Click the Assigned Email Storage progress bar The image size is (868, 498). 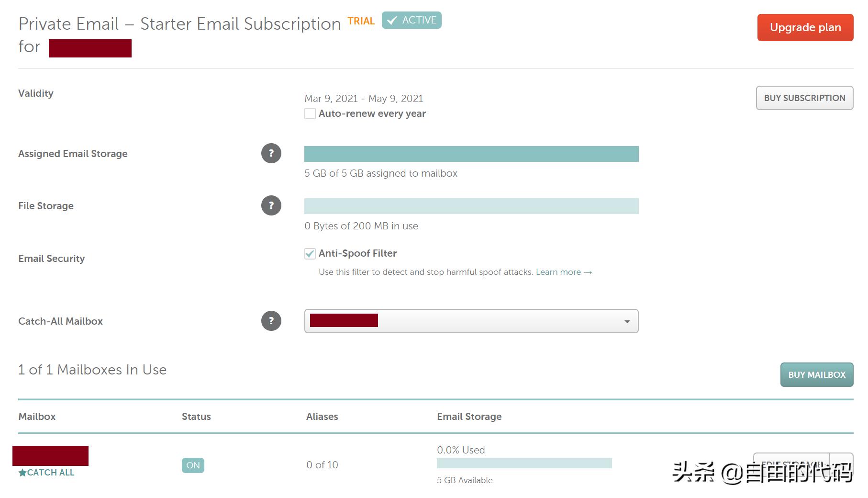coord(471,154)
